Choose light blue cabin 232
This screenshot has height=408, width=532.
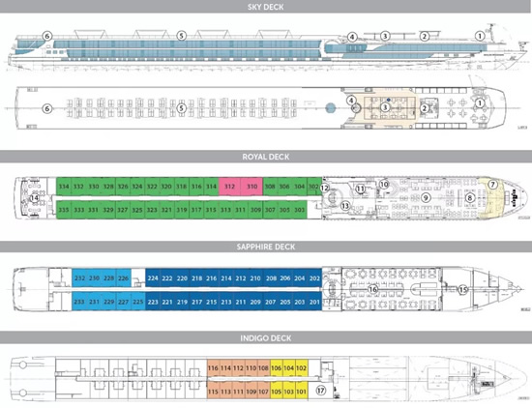pyautogui.click(x=79, y=278)
